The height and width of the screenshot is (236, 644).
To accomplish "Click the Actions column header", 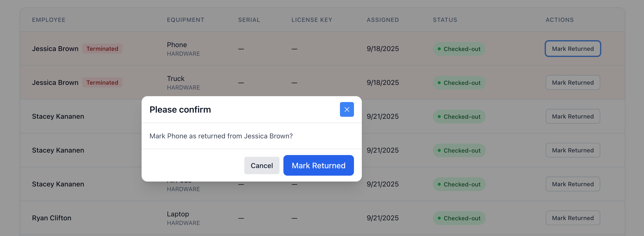I will click(x=559, y=20).
